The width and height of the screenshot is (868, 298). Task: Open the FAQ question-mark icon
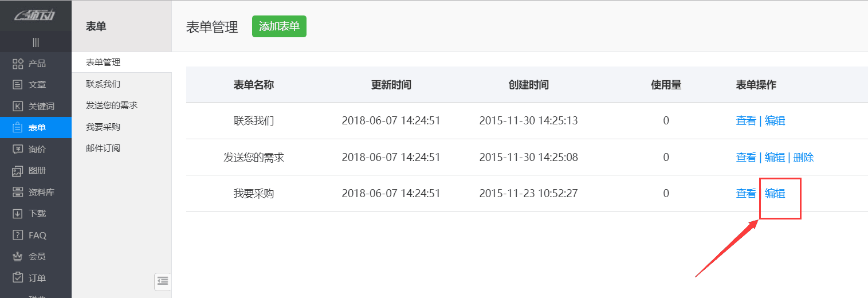(18, 236)
